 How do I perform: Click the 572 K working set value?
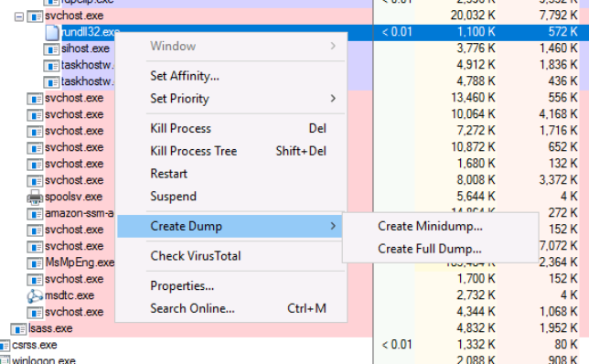tap(562, 32)
